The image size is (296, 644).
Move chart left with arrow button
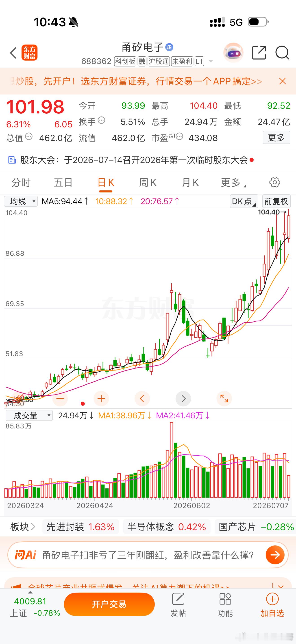point(142,399)
